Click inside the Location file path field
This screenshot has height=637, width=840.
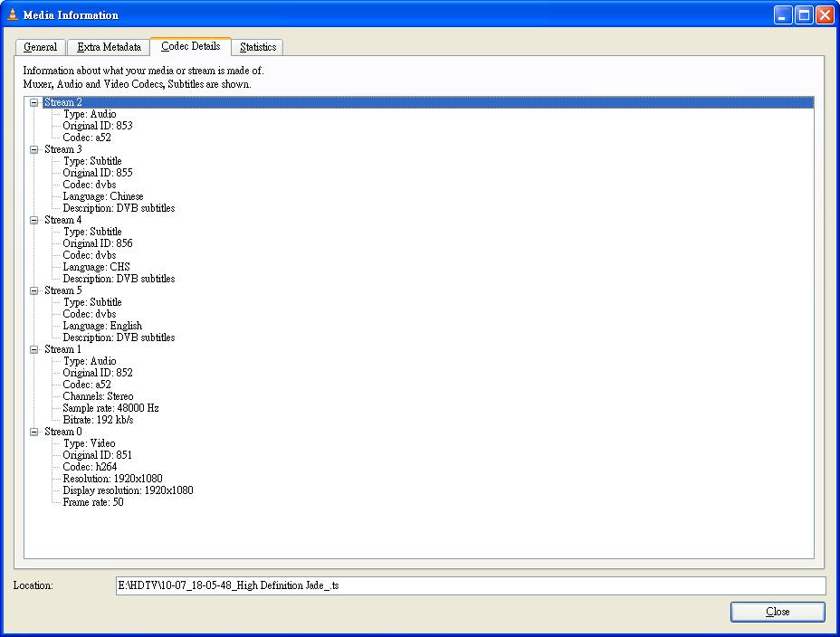point(471,585)
